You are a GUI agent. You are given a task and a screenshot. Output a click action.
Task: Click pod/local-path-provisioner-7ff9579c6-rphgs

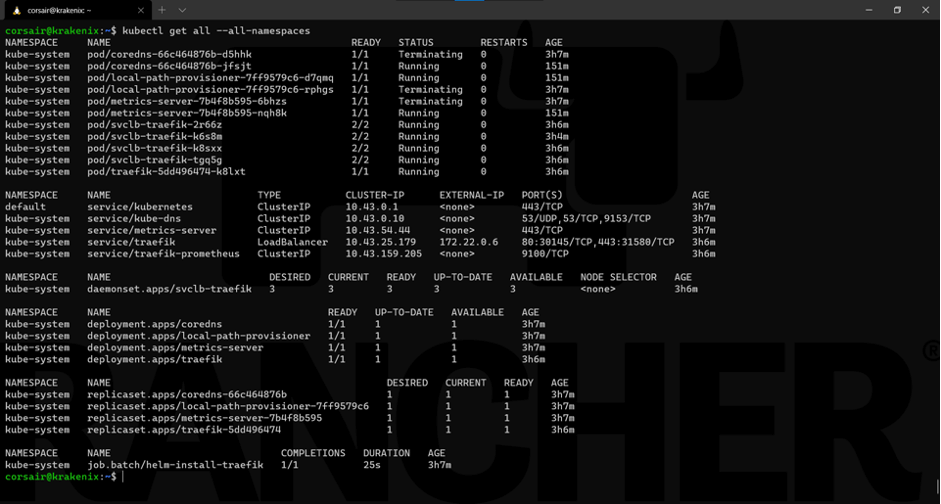(210, 89)
